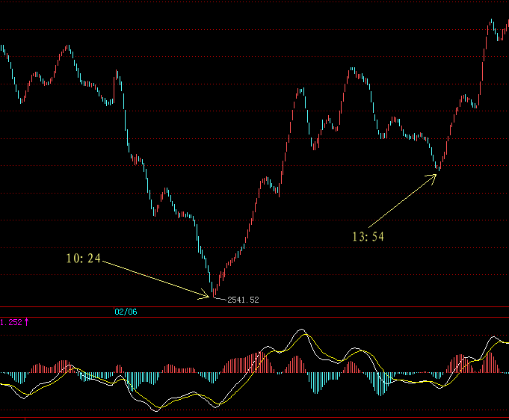Screen dimensions: 509x420
Task: Click red divider line above the date bar
Action: [254, 306]
